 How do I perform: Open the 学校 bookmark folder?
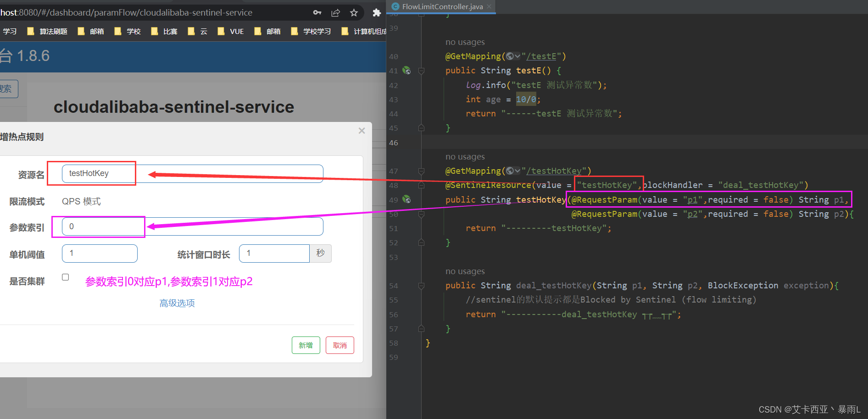tap(128, 31)
